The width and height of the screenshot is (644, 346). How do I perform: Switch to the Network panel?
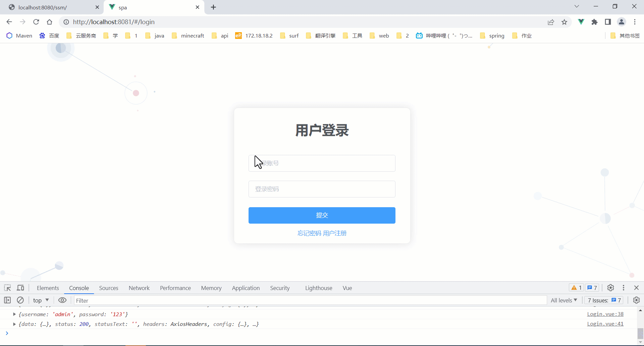(139, 288)
